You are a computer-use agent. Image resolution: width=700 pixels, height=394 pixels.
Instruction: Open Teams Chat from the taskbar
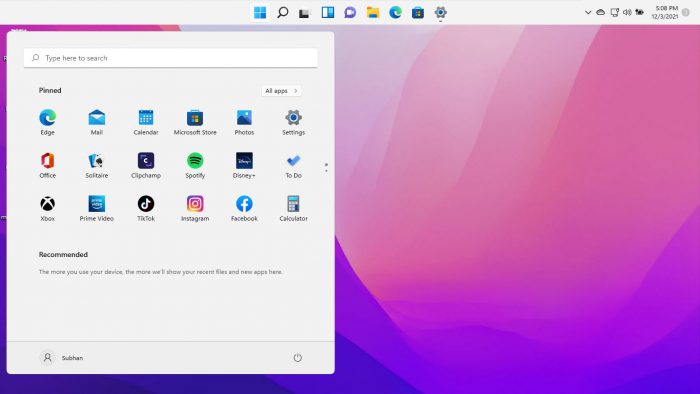coord(350,12)
